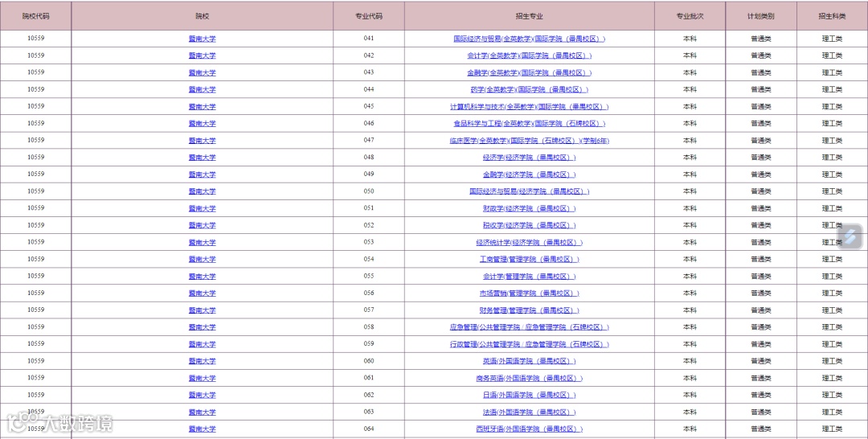Image resolution: width=868 pixels, height=439 pixels.
Task: Select 理工类 cell in row 059
Action: (x=832, y=344)
